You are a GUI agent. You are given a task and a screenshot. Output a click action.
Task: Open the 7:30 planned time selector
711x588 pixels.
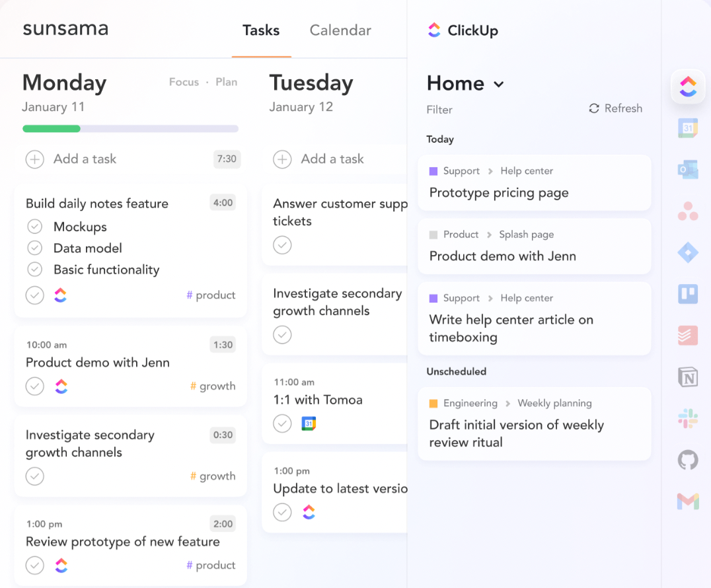tap(227, 159)
